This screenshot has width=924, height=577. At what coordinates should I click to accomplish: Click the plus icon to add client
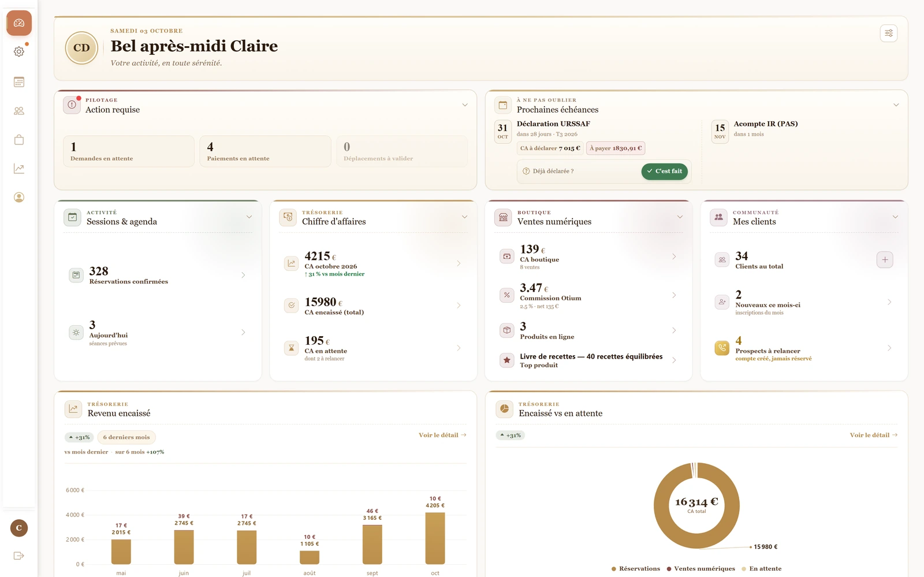point(885,260)
